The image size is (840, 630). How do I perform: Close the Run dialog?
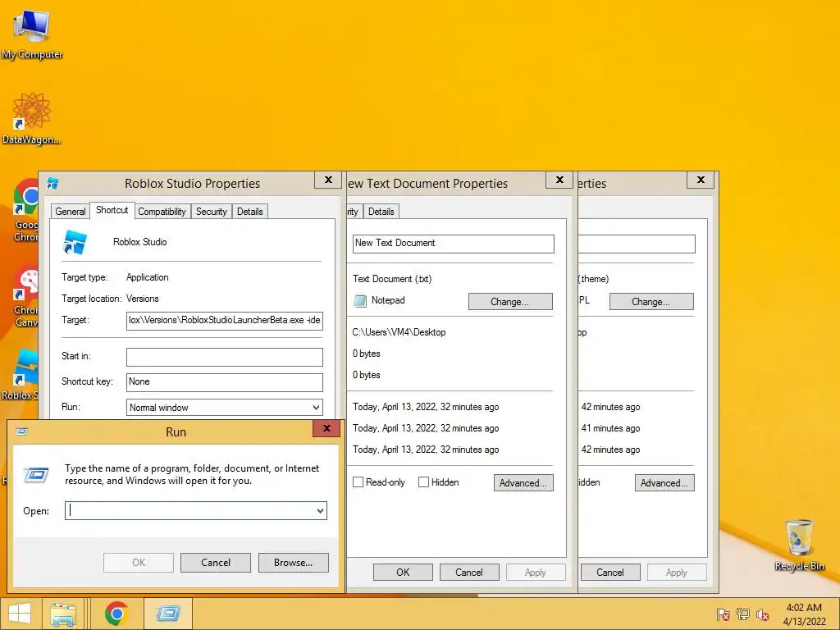coord(326,428)
